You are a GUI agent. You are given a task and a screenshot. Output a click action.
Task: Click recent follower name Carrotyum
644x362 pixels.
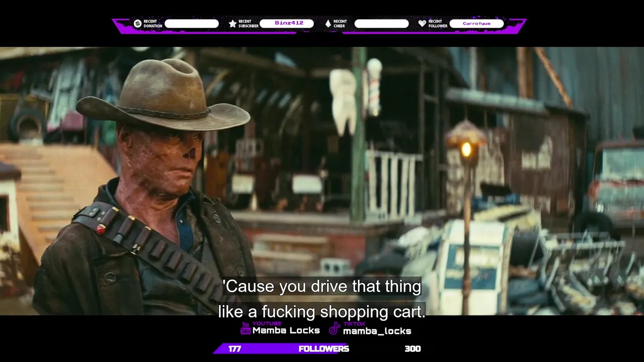476,24
